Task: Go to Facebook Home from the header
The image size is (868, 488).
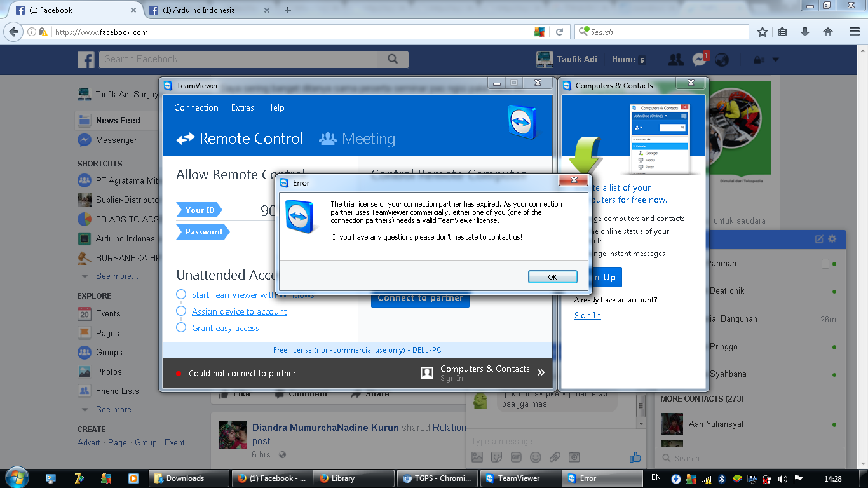Action: (623, 59)
